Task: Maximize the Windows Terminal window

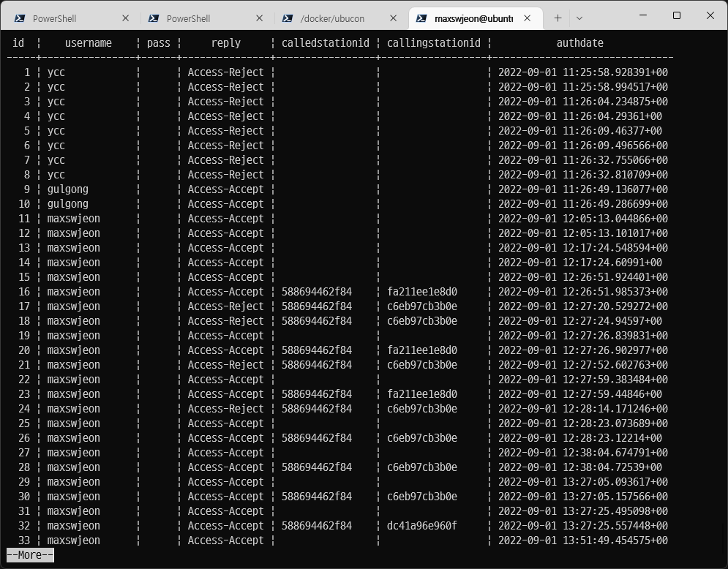Action: click(677, 15)
